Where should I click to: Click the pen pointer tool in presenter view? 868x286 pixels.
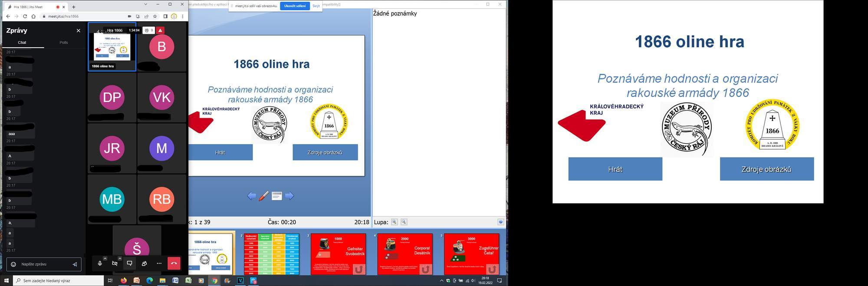[263, 196]
